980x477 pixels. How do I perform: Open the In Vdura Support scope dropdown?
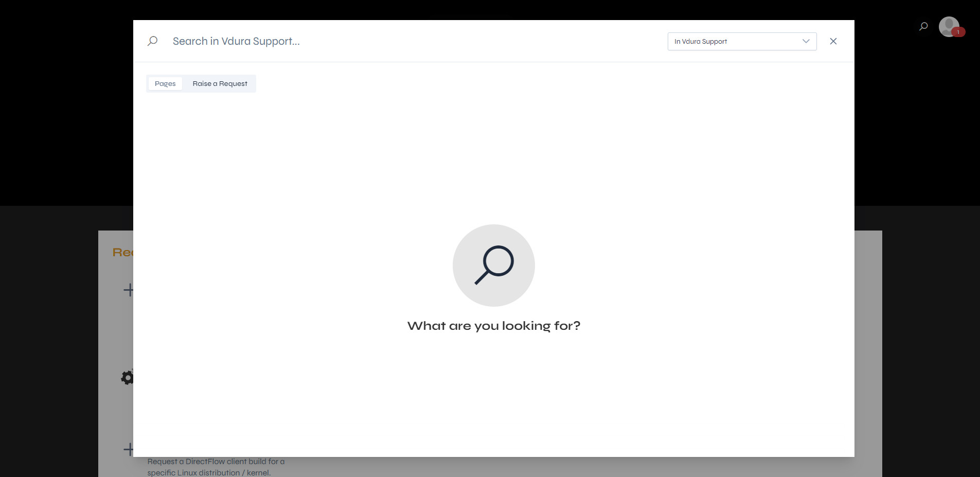742,41
